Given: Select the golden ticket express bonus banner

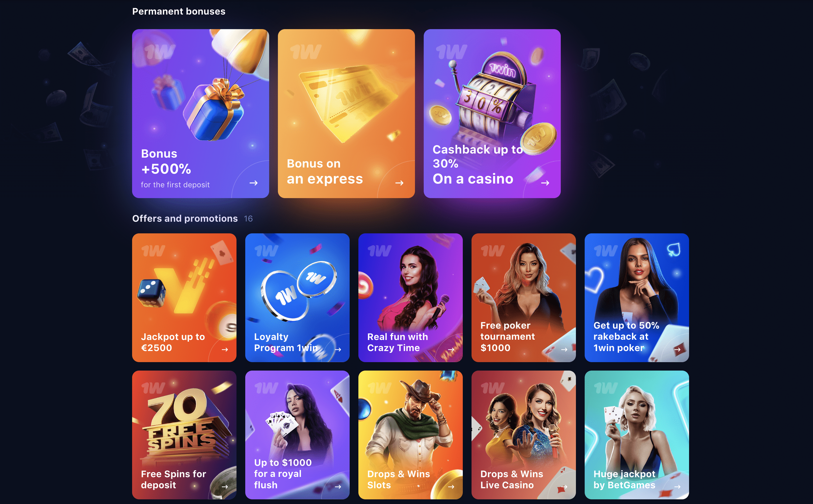Looking at the screenshot, I should point(346,113).
